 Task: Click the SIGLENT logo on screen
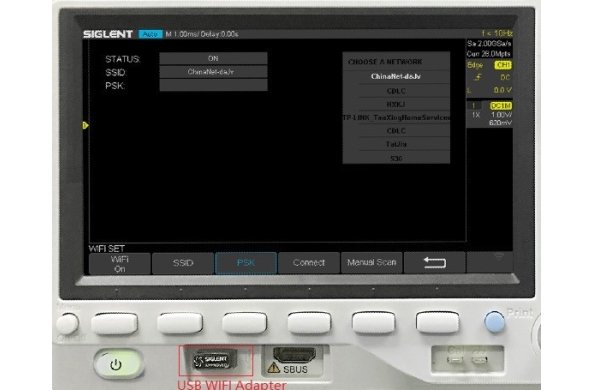[x=108, y=34]
